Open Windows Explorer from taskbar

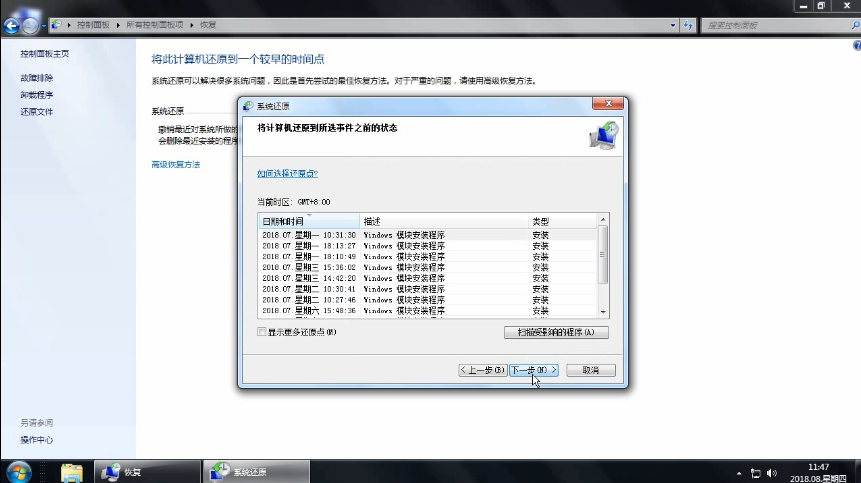tap(72, 473)
